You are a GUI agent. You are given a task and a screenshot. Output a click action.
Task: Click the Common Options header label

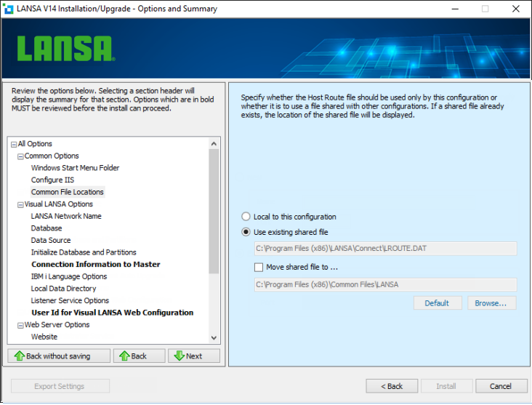(52, 156)
